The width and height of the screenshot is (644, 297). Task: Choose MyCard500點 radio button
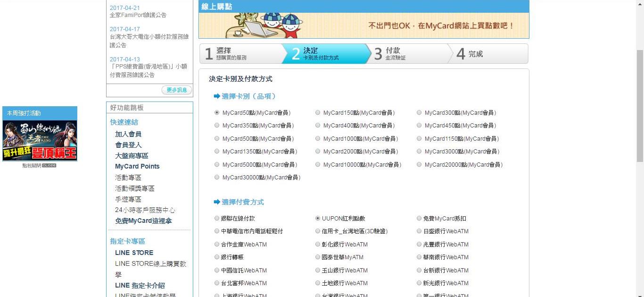point(217,139)
